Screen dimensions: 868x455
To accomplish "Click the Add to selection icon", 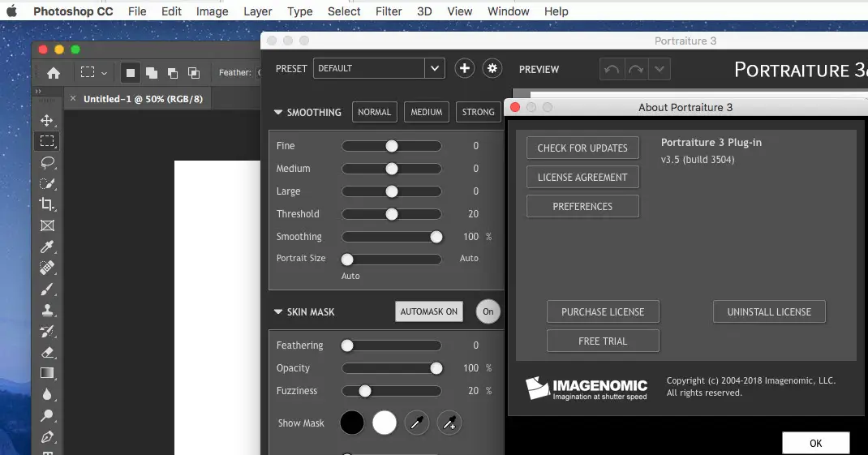I will pyautogui.click(x=151, y=72).
